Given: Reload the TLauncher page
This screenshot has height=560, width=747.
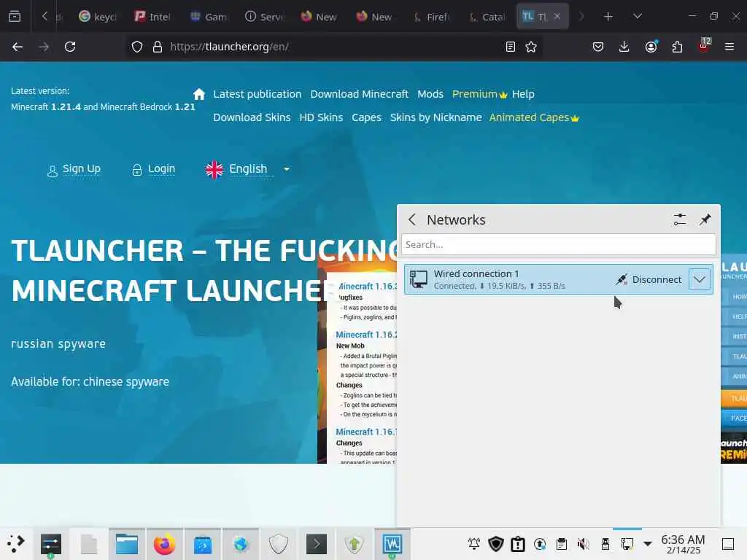Looking at the screenshot, I should [x=70, y=47].
